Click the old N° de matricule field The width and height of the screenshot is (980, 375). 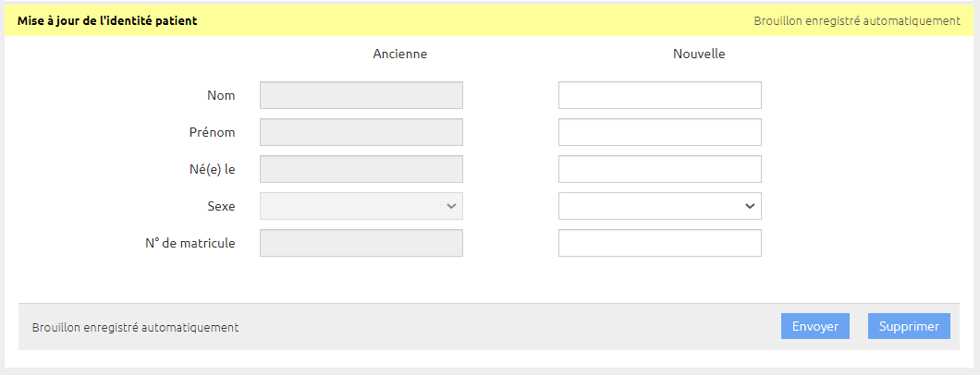point(361,243)
